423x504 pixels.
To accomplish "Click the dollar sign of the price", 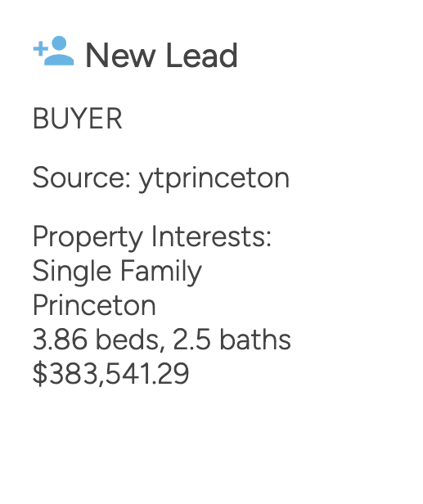I will coord(40,373).
